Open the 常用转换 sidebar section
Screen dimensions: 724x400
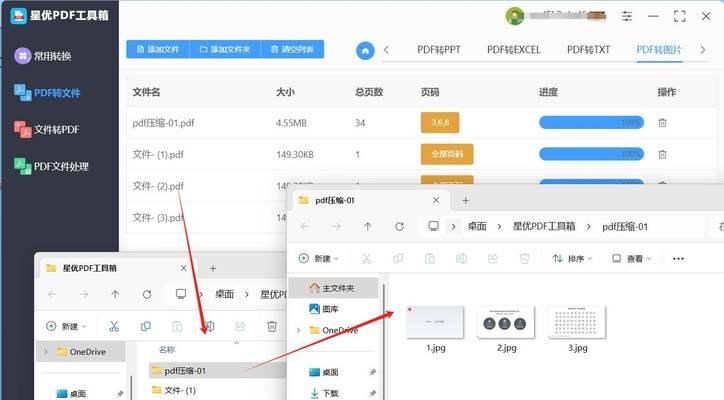[42, 56]
